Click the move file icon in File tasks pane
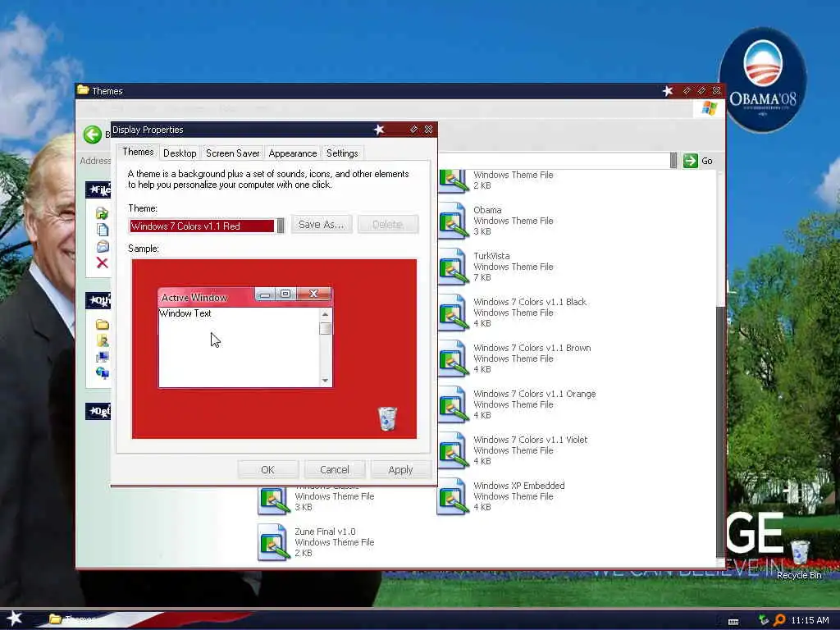 103,214
